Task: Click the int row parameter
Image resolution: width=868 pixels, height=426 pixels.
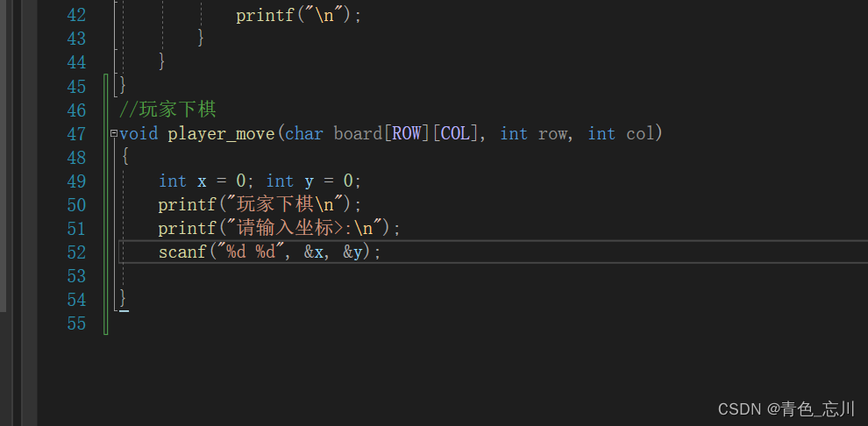Action: (534, 134)
